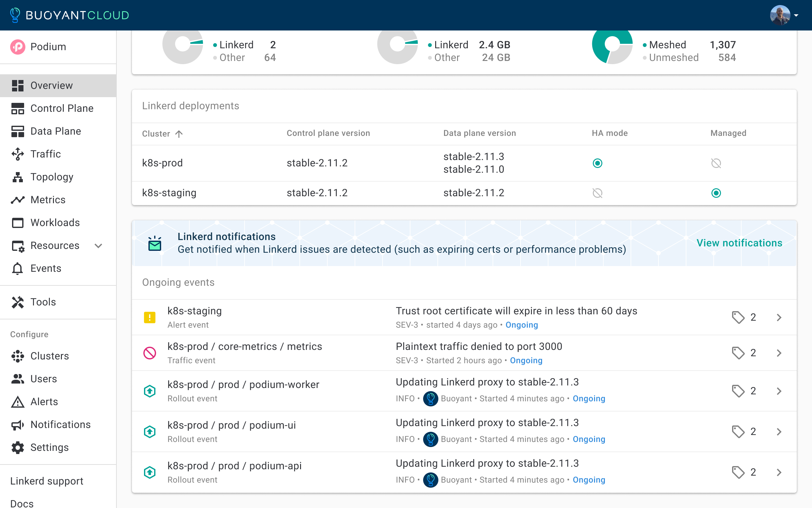Image resolution: width=812 pixels, height=508 pixels.
Task: Click the rollout icon for podium-worker event
Action: click(x=150, y=391)
